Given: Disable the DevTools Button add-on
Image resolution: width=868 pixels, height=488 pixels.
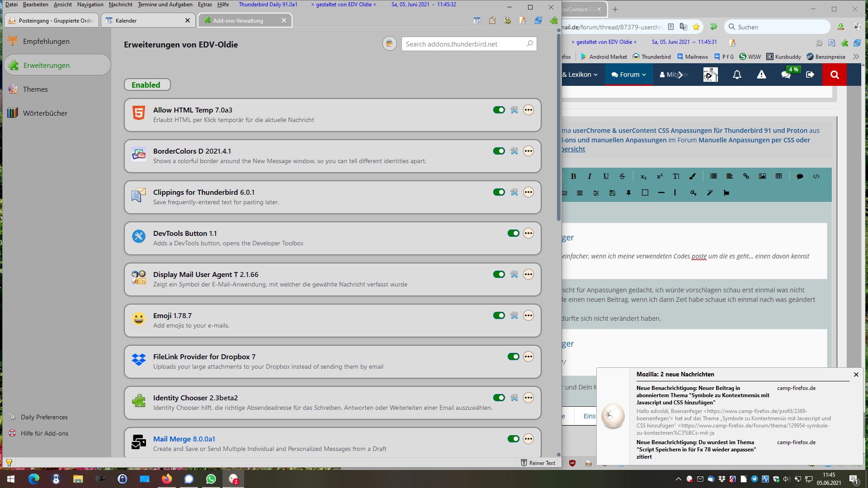Looking at the screenshot, I should pos(514,233).
